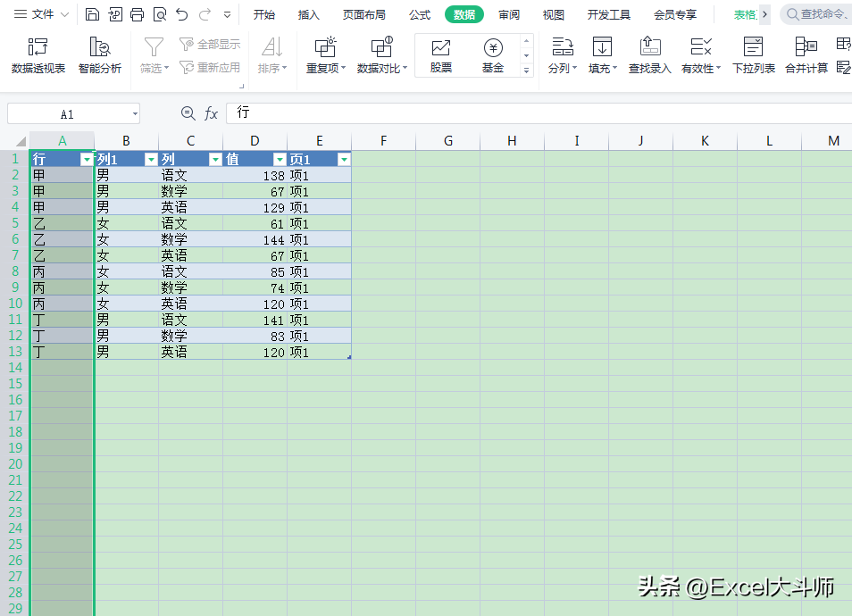The width and height of the screenshot is (852, 616).
Task: Open the 列 column filter dropdown
Action: tap(215, 159)
